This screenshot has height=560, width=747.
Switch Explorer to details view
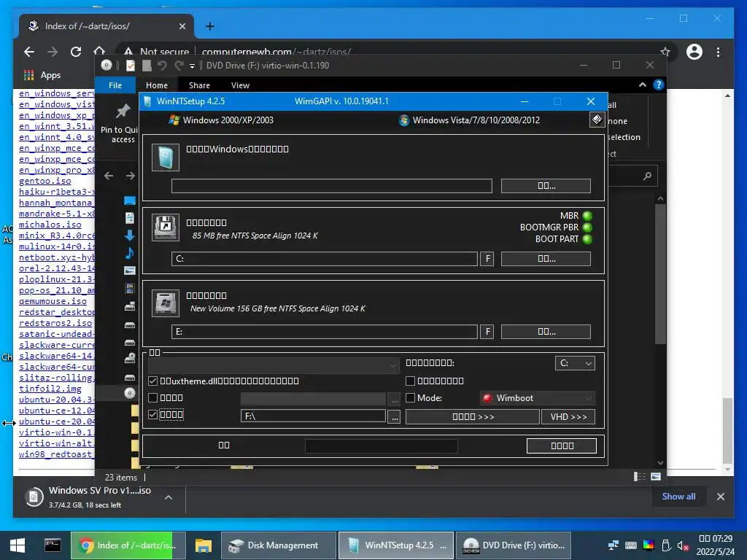[x=639, y=477]
